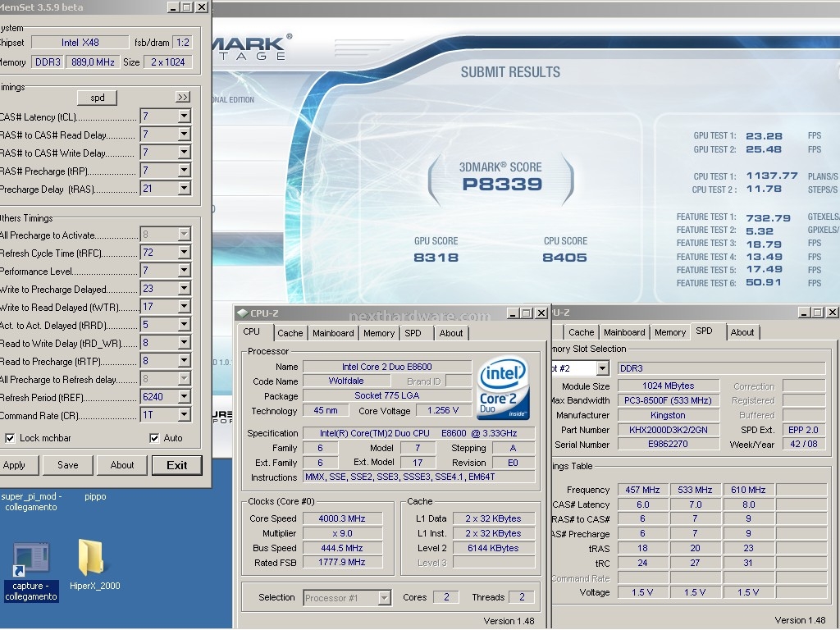Expand the Command Rate (CR) dropdown
Image resolution: width=840 pixels, height=630 pixels.
(185, 414)
